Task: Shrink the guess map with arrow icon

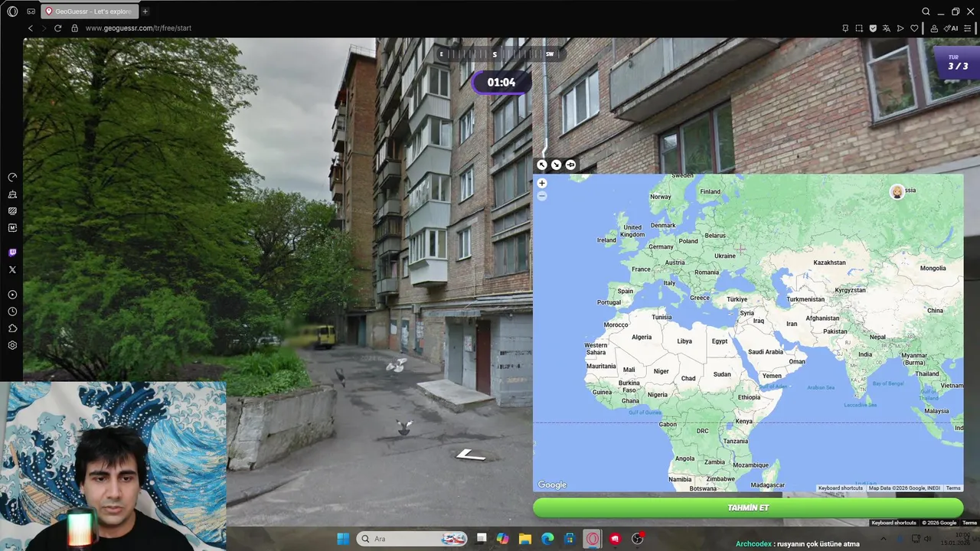Action: 557,165
